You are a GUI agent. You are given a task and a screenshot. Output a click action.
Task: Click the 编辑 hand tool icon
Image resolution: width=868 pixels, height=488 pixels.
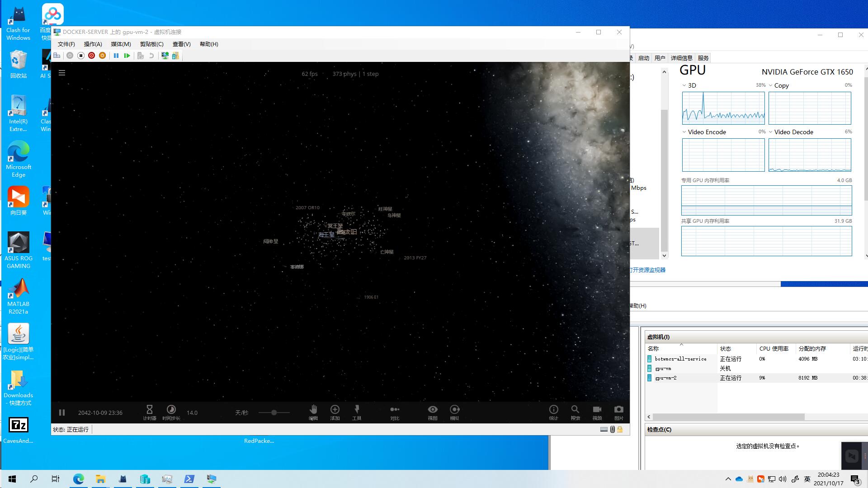313,409
